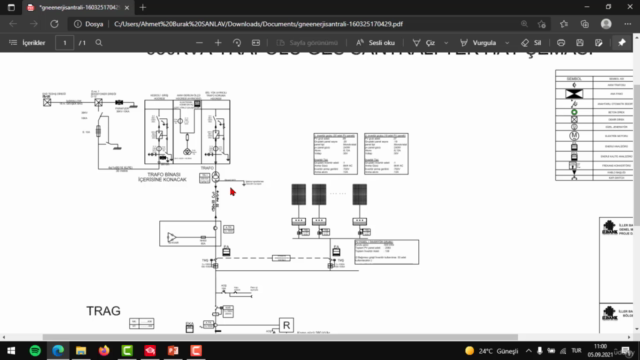Click the Save As icon
Image resolution: width=640 pixels, height=360 pixels.
pyautogui.click(x=598, y=43)
